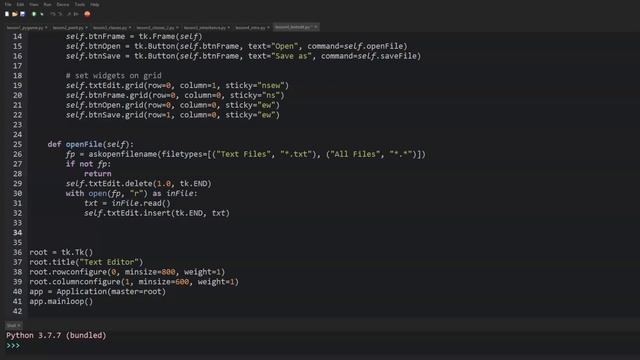Click "def openFile(self):" code line

click(x=91, y=144)
